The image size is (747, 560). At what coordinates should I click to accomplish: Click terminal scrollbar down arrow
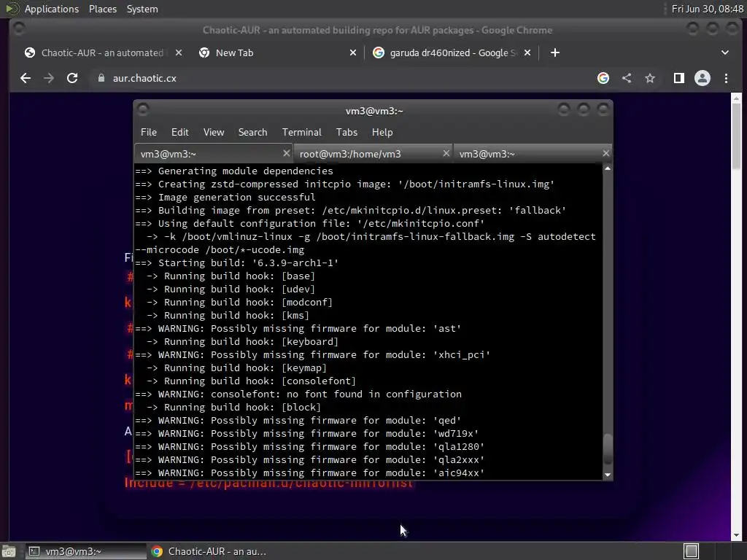coord(608,475)
